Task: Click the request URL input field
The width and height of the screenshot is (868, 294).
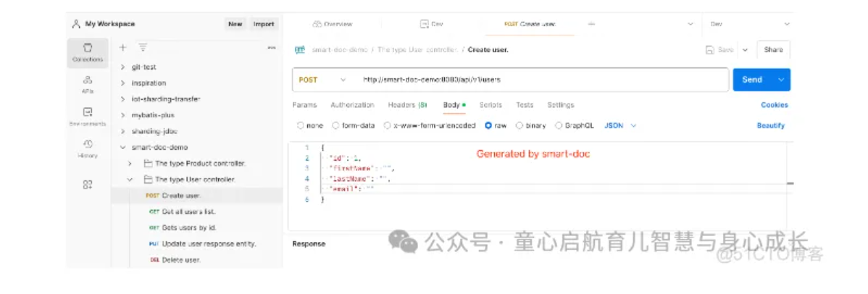Action: (x=543, y=80)
